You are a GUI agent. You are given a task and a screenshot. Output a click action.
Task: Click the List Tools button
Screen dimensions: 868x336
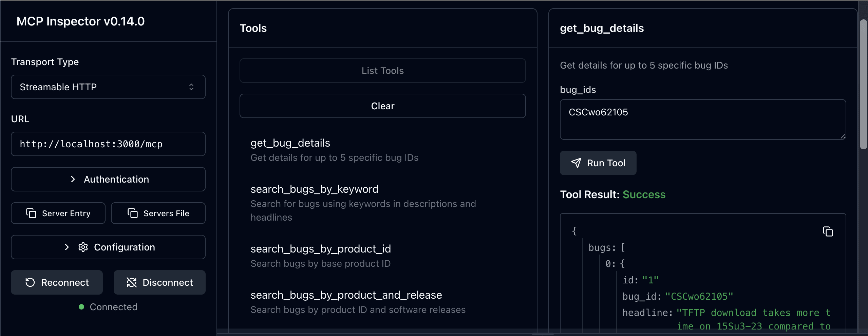click(382, 71)
